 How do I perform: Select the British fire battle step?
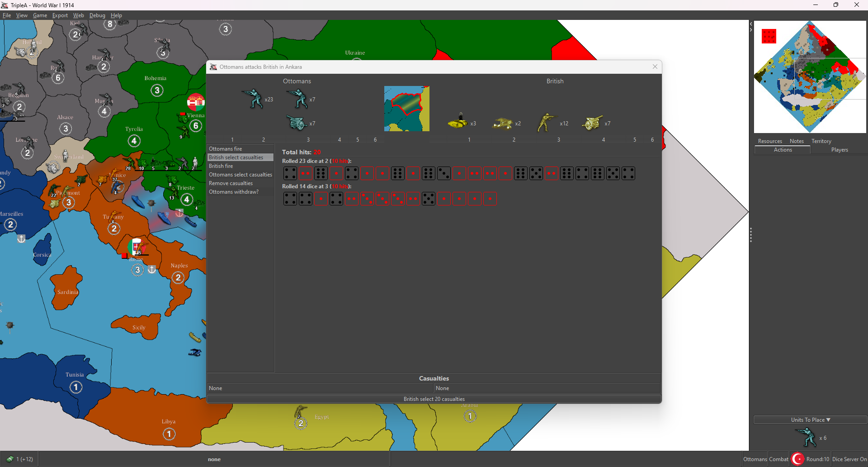click(x=240, y=166)
